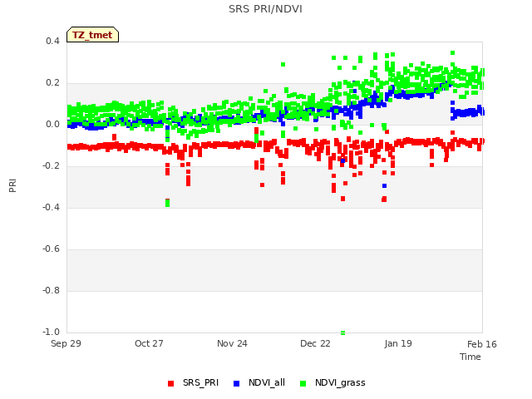Click the -0.6 y-axis tick label
532x399 pixels.
pos(51,249)
